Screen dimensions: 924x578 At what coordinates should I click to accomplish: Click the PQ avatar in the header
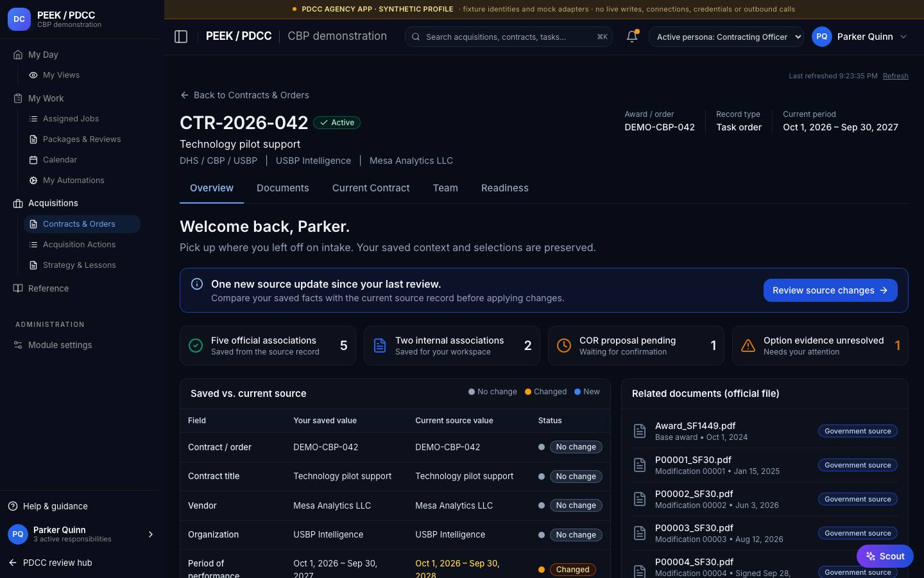point(822,37)
